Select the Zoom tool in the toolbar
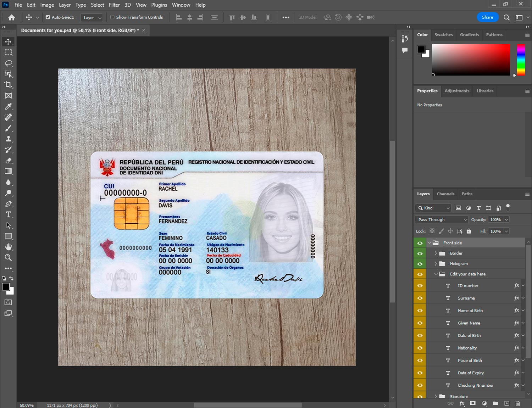The image size is (532, 408). [8, 258]
